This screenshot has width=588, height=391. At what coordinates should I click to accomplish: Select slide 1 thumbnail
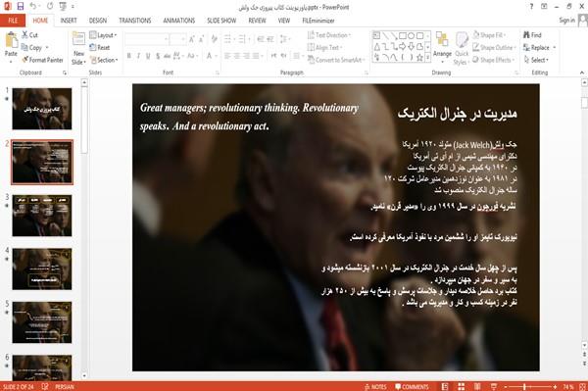pos(42,109)
